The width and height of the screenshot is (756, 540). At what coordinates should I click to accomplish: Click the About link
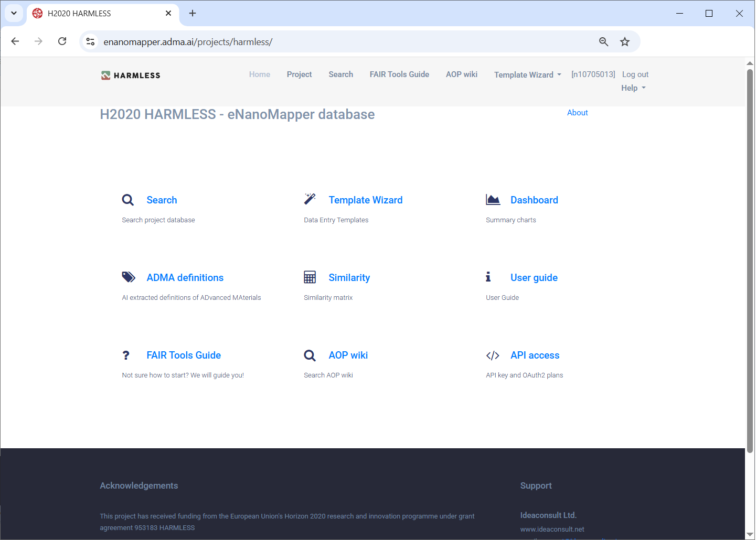pyautogui.click(x=577, y=113)
